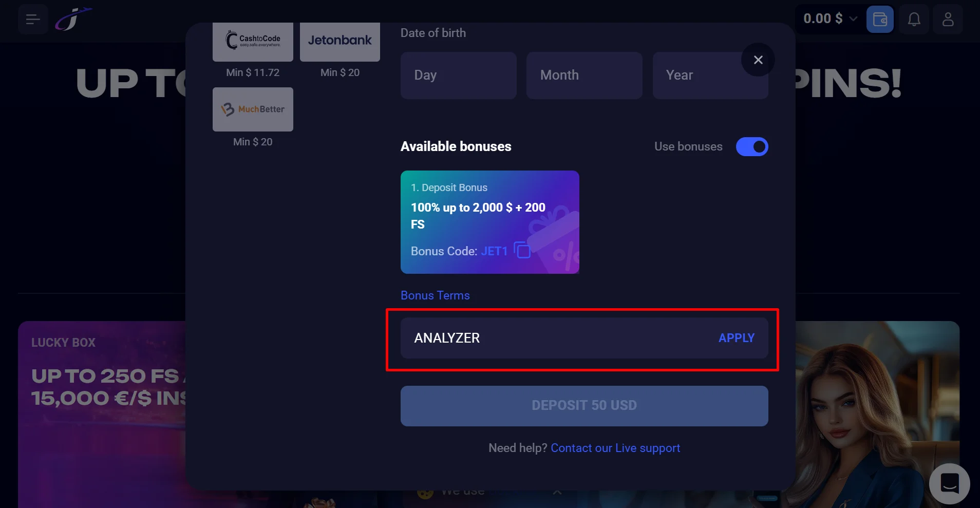
Task: Select CashtoCode payment method
Action: (253, 41)
